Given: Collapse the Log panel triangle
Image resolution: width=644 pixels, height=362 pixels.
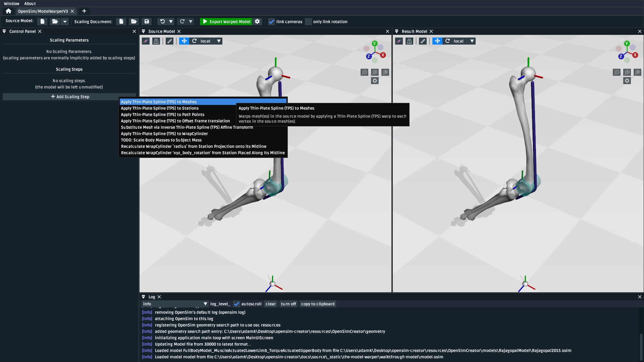Looking at the screenshot, I should point(144,297).
